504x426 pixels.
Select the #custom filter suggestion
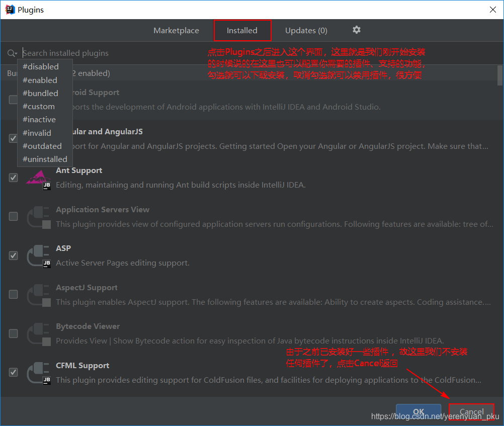tap(45, 107)
